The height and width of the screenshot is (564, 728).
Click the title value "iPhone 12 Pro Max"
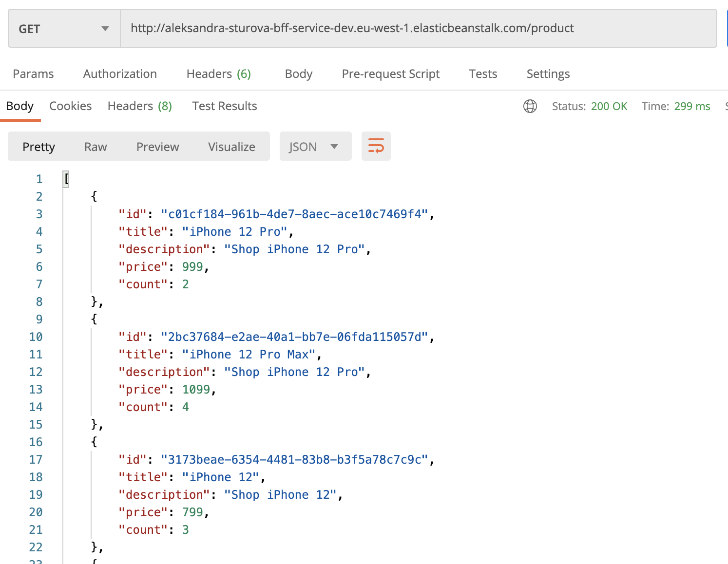point(249,355)
